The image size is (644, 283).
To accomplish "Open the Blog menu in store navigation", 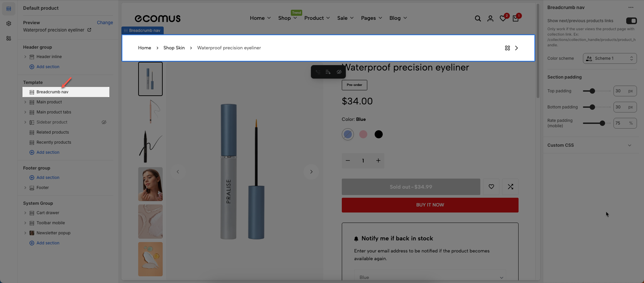I will point(398,18).
